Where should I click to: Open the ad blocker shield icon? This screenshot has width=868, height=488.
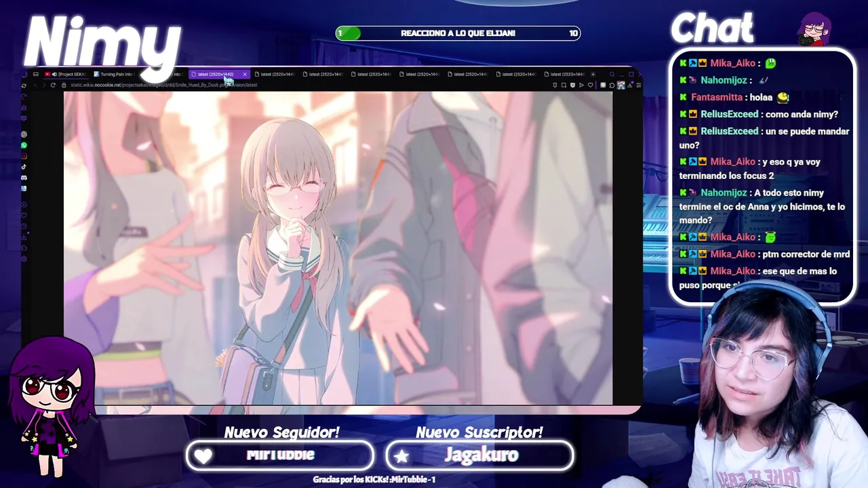tap(573, 85)
